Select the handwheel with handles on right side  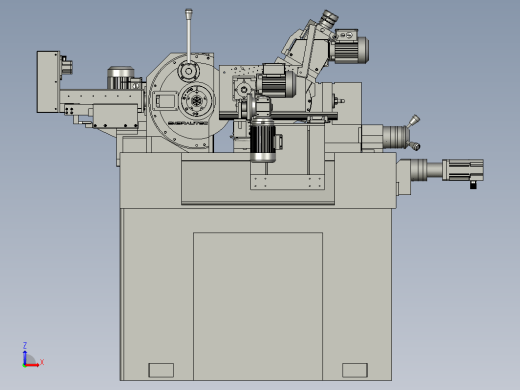(x=402, y=134)
